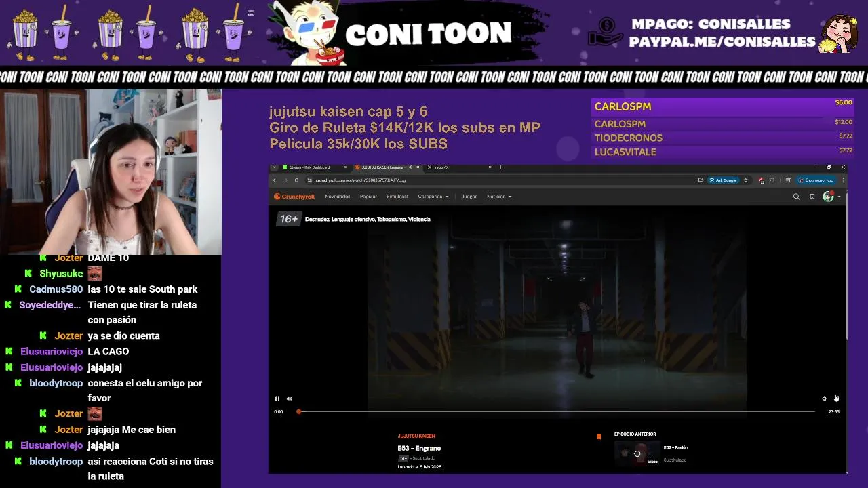The width and height of the screenshot is (868, 488).
Task: Click Elusuarioviejo's username next to "LA CAGO"
Action: click(x=52, y=351)
